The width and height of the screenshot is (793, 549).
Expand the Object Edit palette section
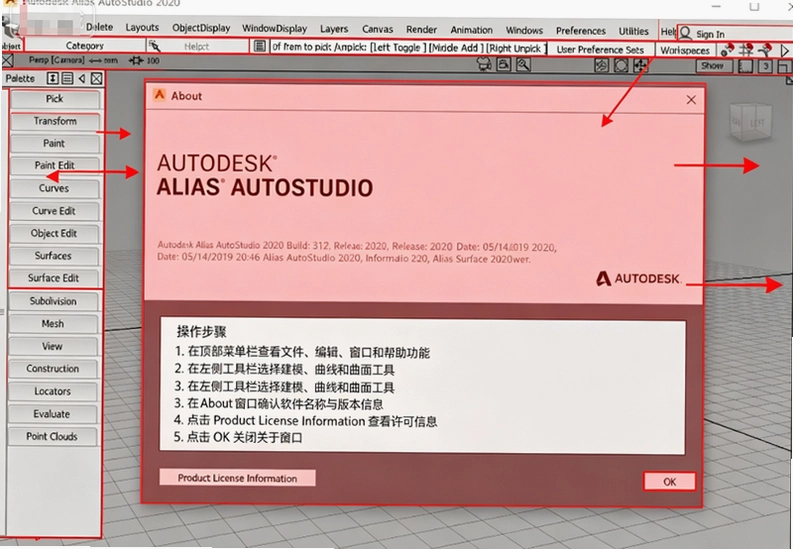click(55, 234)
